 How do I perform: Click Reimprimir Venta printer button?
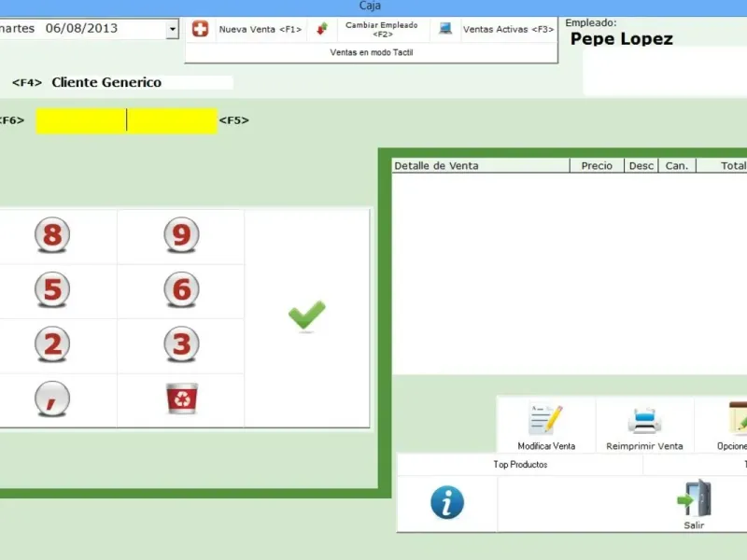pyautogui.click(x=644, y=427)
